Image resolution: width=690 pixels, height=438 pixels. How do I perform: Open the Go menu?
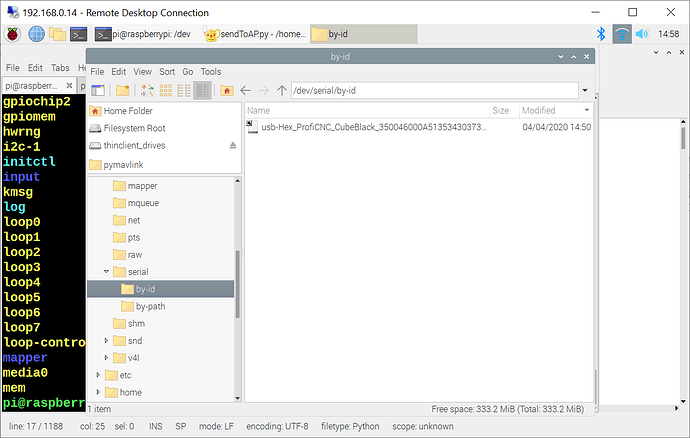(188, 72)
